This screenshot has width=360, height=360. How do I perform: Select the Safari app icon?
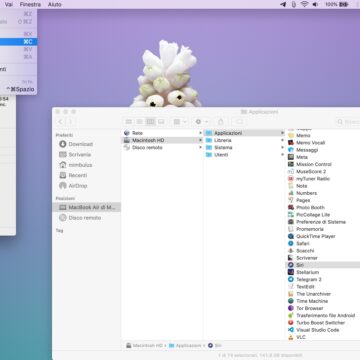coord(291,243)
